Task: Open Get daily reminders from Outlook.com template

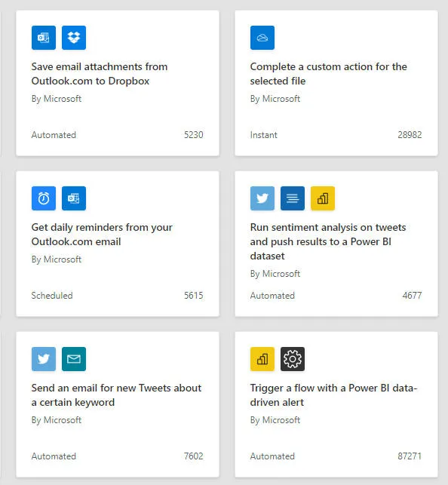Action: point(102,234)
